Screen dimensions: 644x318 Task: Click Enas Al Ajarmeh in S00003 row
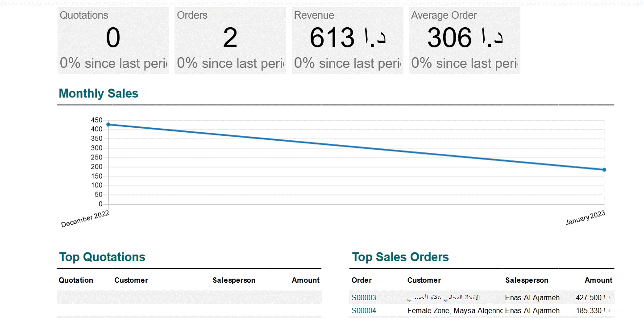[x=532, y=297]
